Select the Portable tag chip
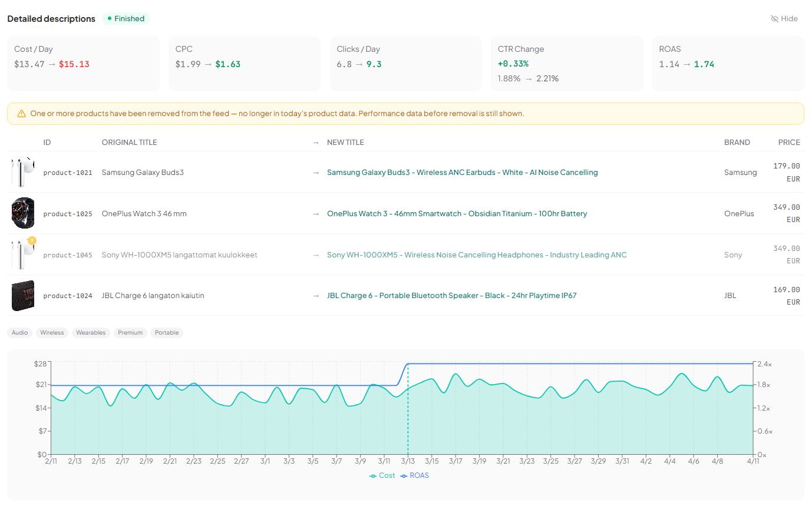Screen dimensions: 812x509 point(167,332)
